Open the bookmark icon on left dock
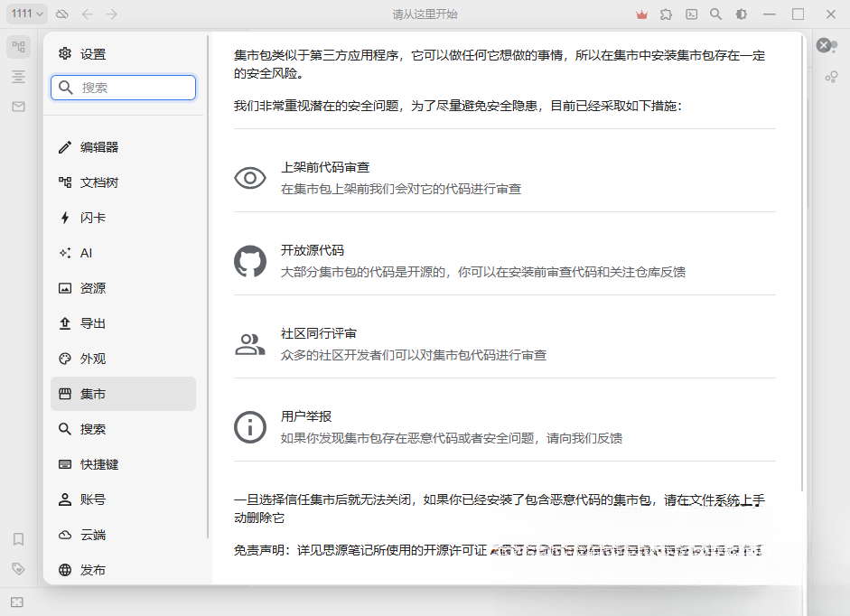The height and width of the screenshot is (616, 850). click(x=18, y=539)
